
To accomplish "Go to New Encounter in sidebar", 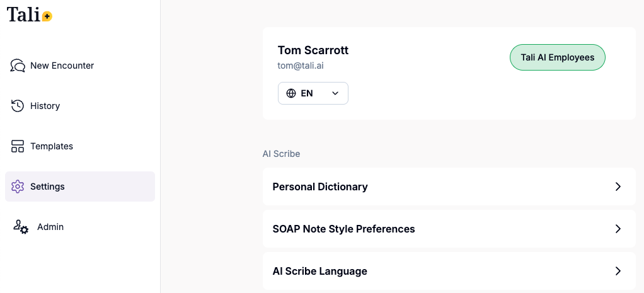I will [62, 66].
